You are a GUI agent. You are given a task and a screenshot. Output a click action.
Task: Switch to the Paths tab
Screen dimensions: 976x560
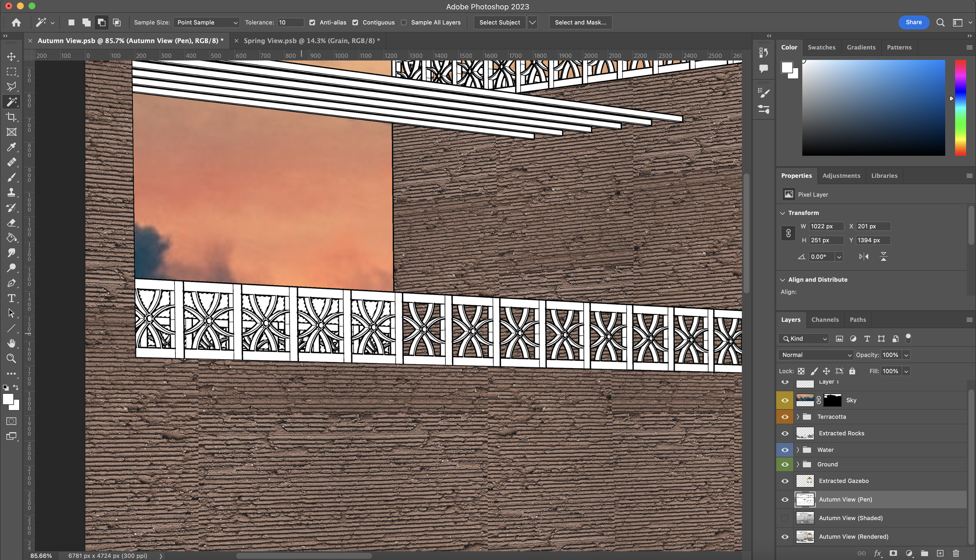pos(858,320)
